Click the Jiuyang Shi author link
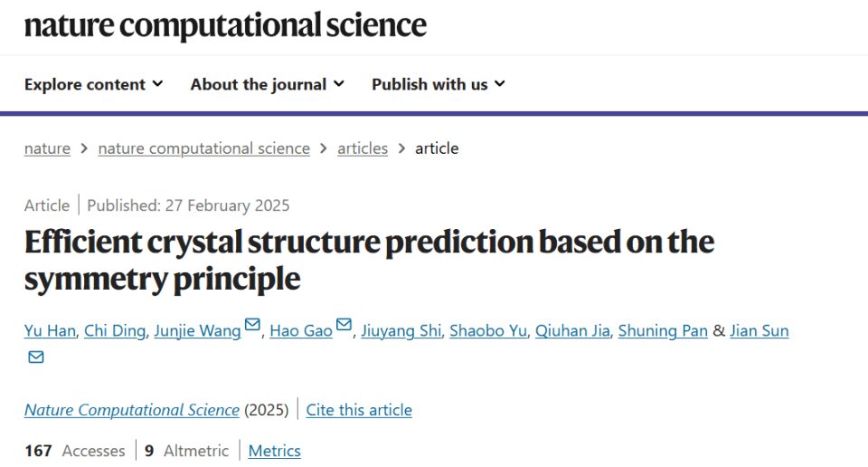This screenshot has width=868, height=467. point(401,330)
